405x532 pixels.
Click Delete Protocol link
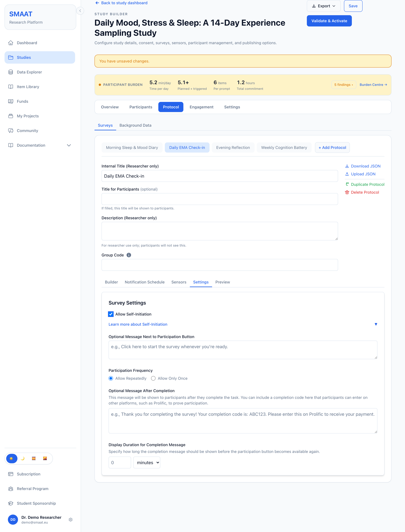362,192
